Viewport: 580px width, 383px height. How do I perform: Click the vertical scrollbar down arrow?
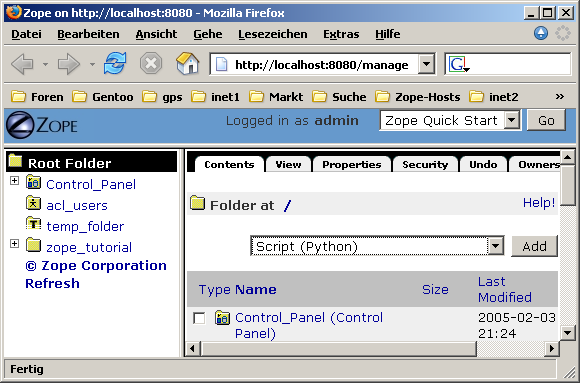point(567,332)
